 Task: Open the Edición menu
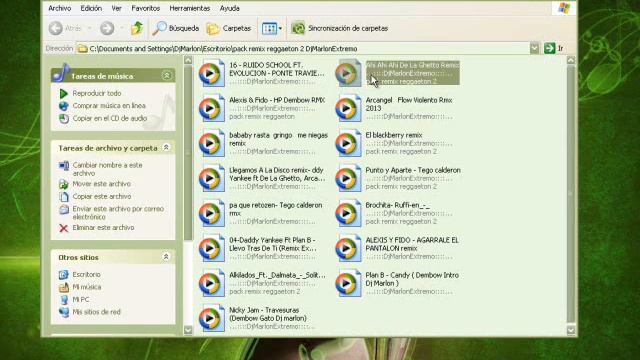pyautogui.click(x=91, y=8)
